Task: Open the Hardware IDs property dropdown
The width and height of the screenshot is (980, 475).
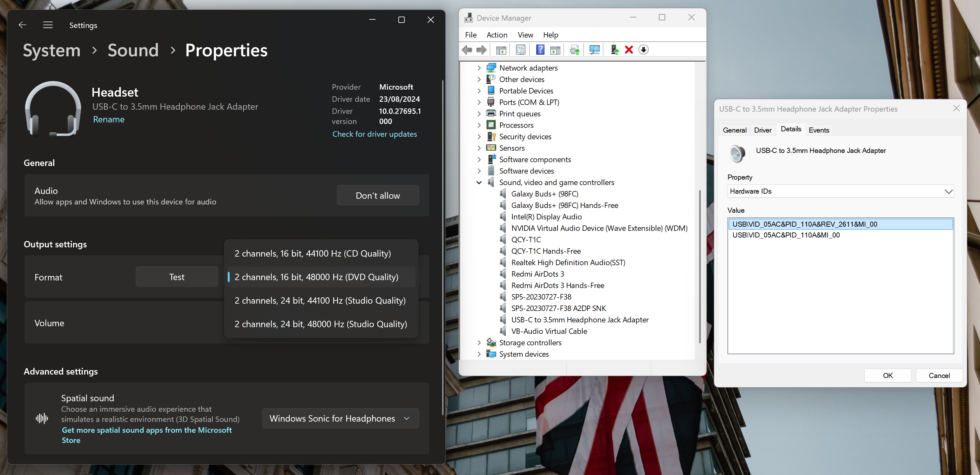Action: [840, 191]
